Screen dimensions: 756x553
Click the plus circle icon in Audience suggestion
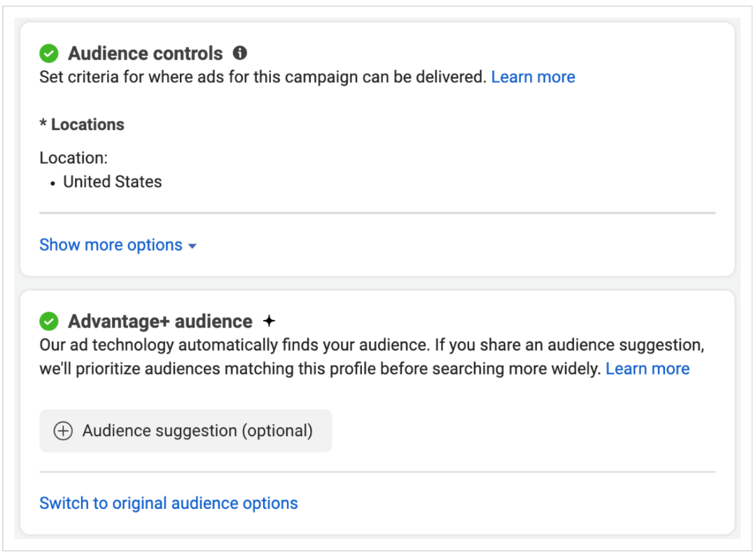tap(63, 431)
